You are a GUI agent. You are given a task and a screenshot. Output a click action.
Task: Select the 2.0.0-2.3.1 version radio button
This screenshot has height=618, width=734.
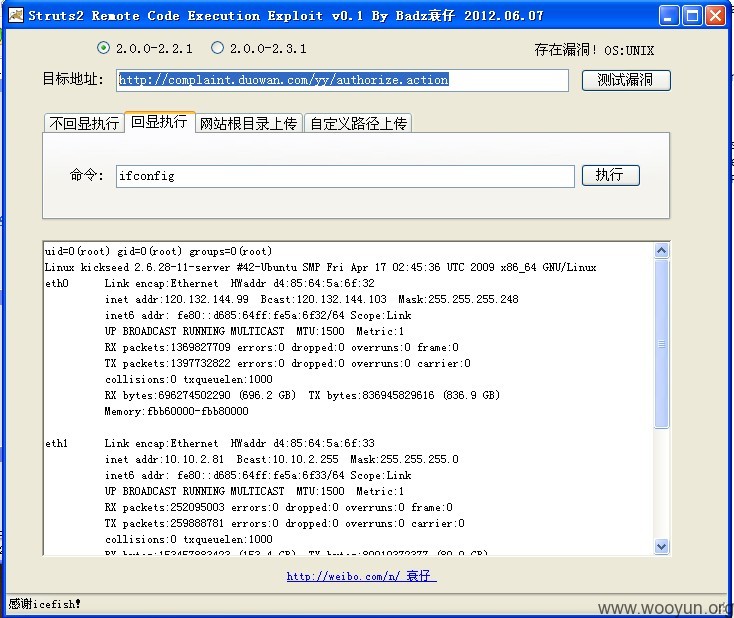[x=217, y=48]
